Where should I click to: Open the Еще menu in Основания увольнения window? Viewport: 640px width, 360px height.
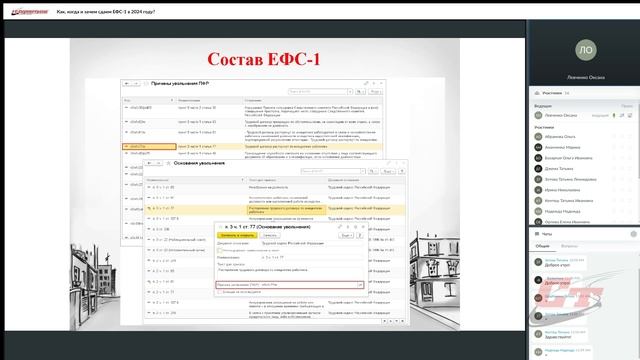[388, 171]
